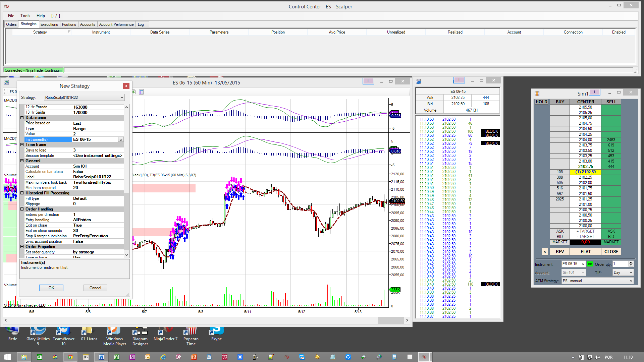Click the SuperDOM window icon beside Sim101 title
644x362 pixels.
(537, 94)
